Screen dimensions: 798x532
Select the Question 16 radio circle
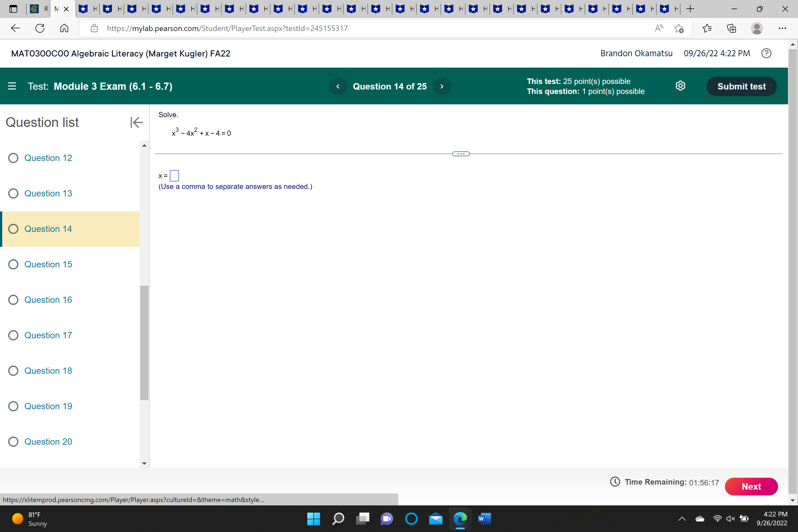pos(13,300)
